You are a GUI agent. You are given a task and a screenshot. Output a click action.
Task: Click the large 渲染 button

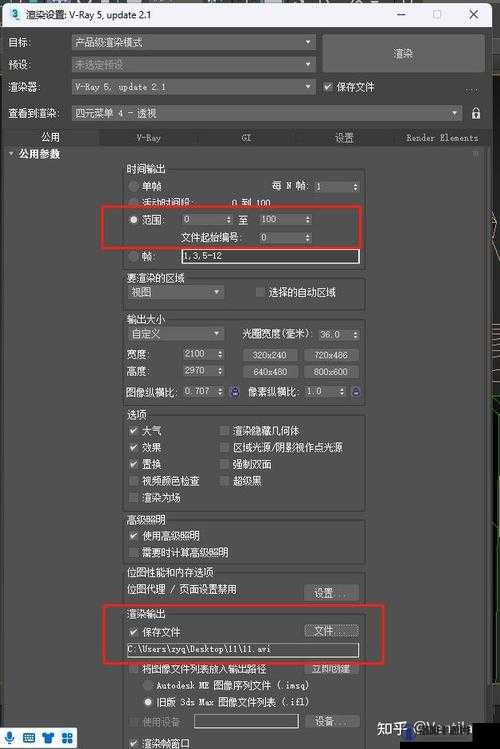point(404,54)
